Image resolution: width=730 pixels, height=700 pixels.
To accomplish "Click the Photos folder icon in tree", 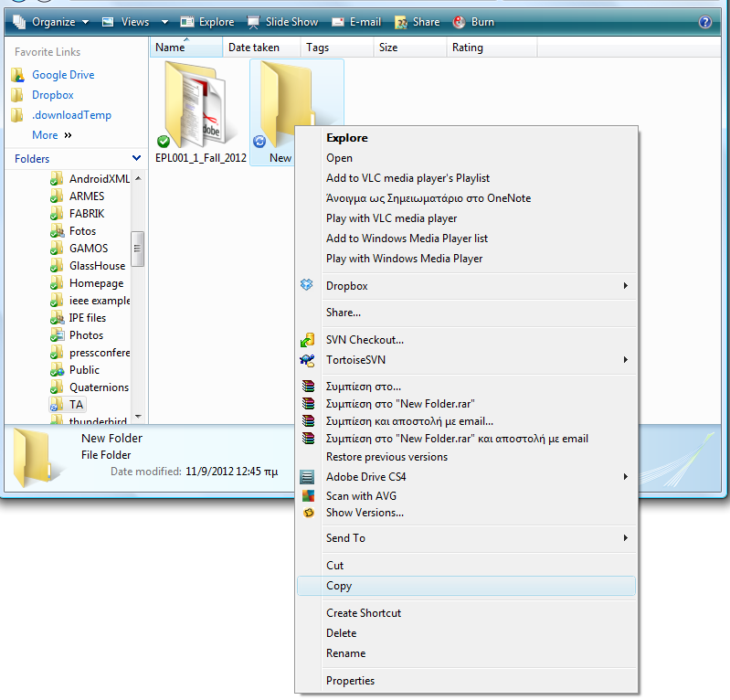I will coord(58,335).
